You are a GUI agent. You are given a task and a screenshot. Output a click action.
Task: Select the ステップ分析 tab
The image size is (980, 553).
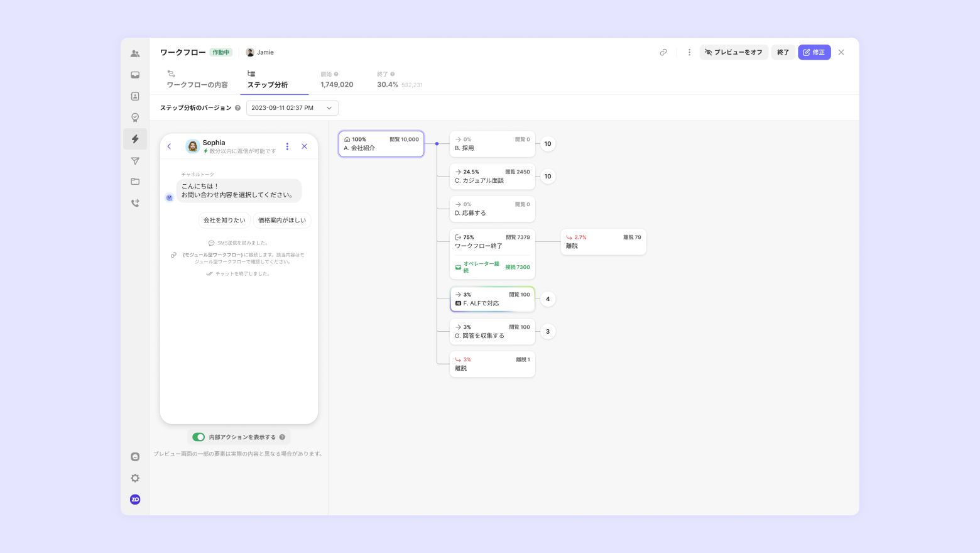pyautogui.click(x=268, y=80)
